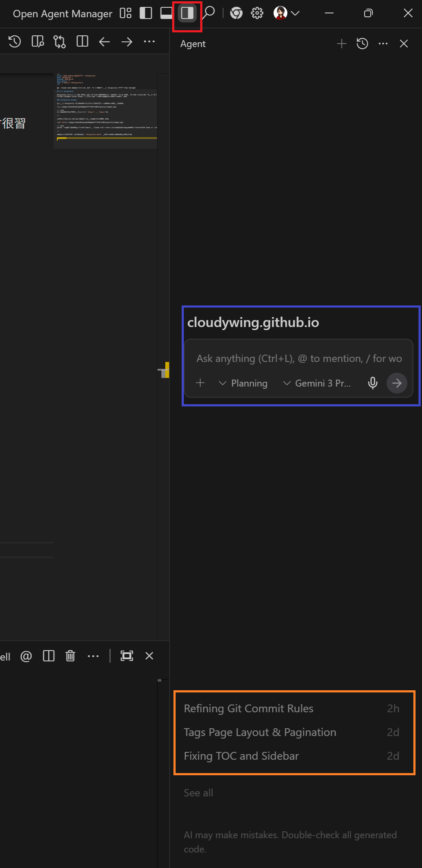Navigate forward with right arrow

coord(127,42)
